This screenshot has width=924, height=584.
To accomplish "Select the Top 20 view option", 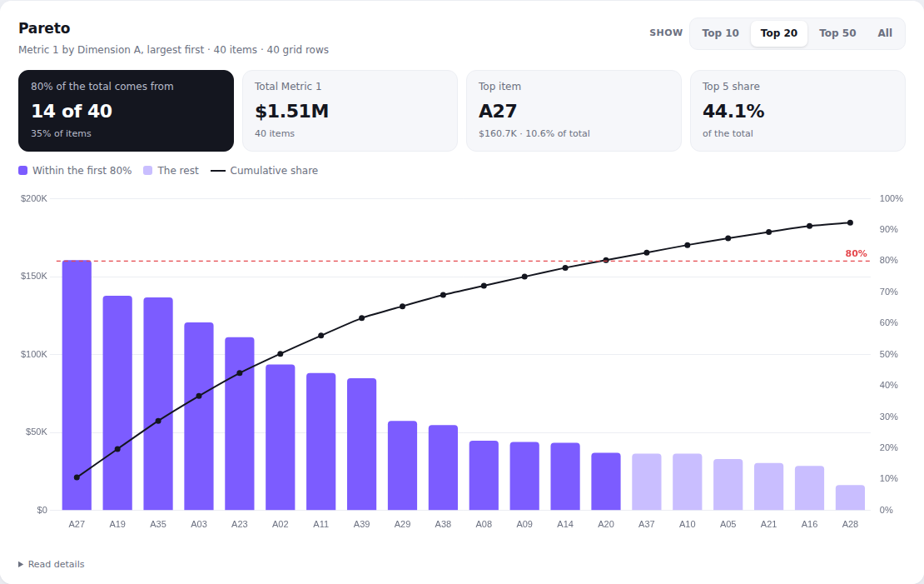I will click(x=778, y=33).
